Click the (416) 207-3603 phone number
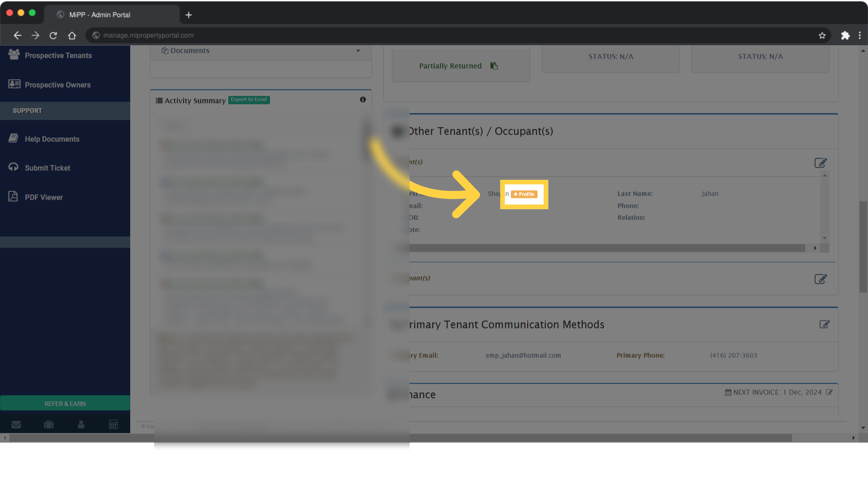868x488 pixels. coord(733,356)
